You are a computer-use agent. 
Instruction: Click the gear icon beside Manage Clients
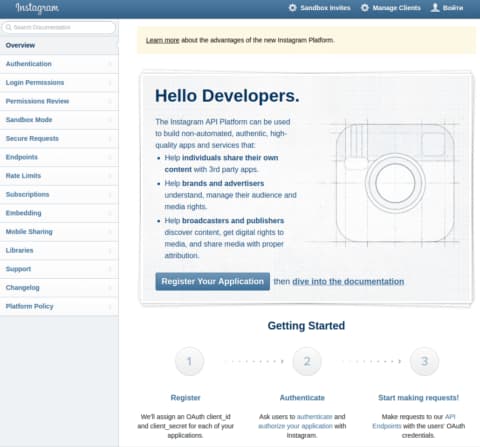pos(365,8)
